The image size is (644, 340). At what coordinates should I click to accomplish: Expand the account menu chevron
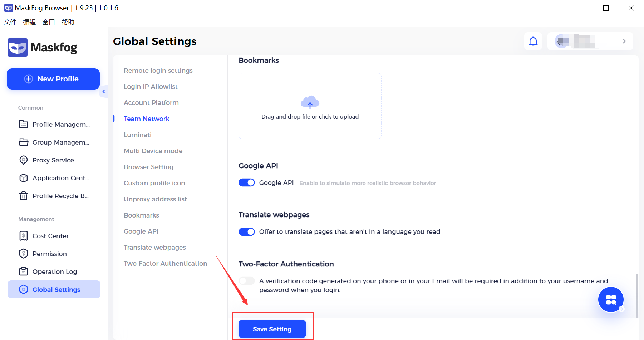point(624,41)
